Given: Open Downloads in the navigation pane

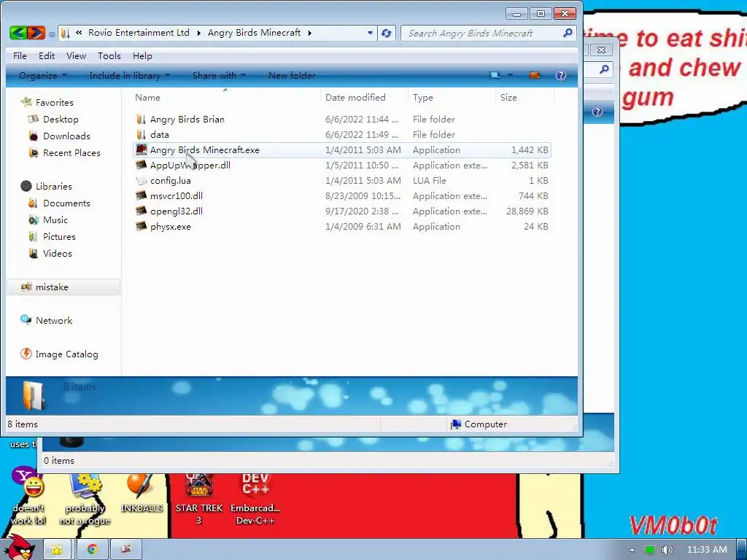Looking at the screenshot, I should pyautogui.click(x=60, y=136).
